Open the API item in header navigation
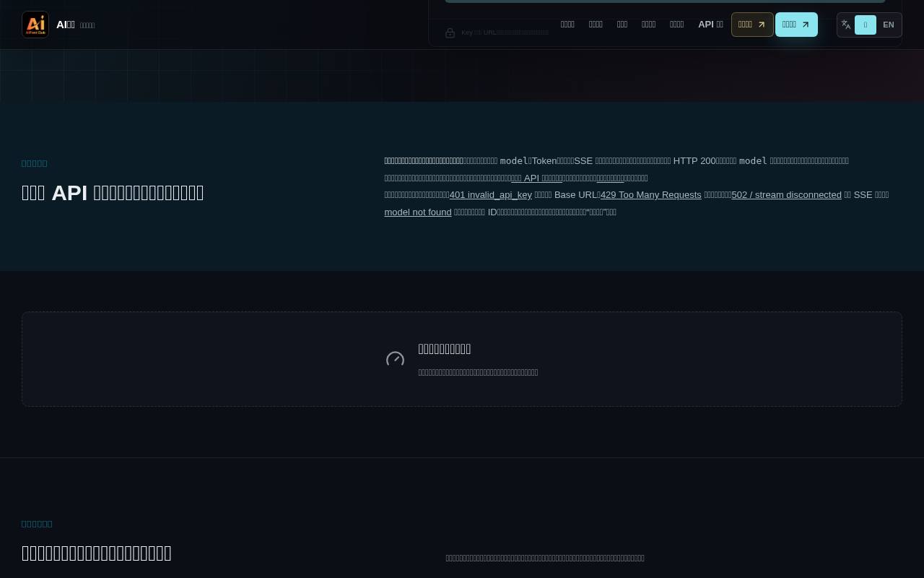The image size is (924, 578). [710, 25]
